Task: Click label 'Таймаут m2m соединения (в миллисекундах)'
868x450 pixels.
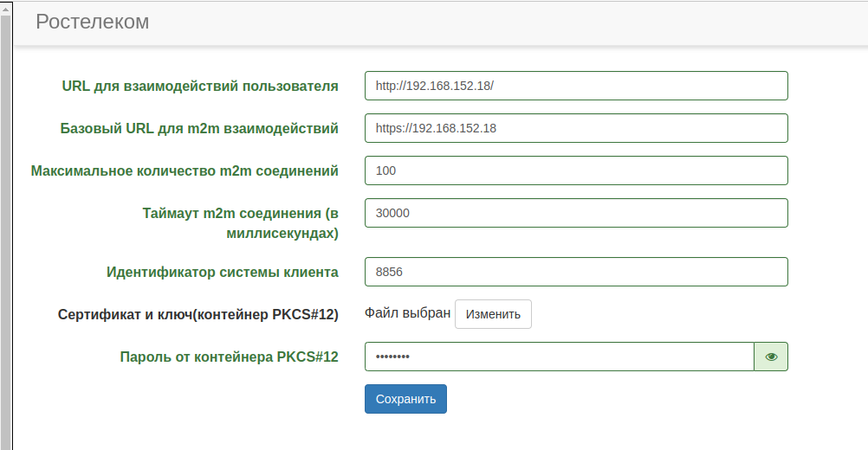Action: pos(240,222)
